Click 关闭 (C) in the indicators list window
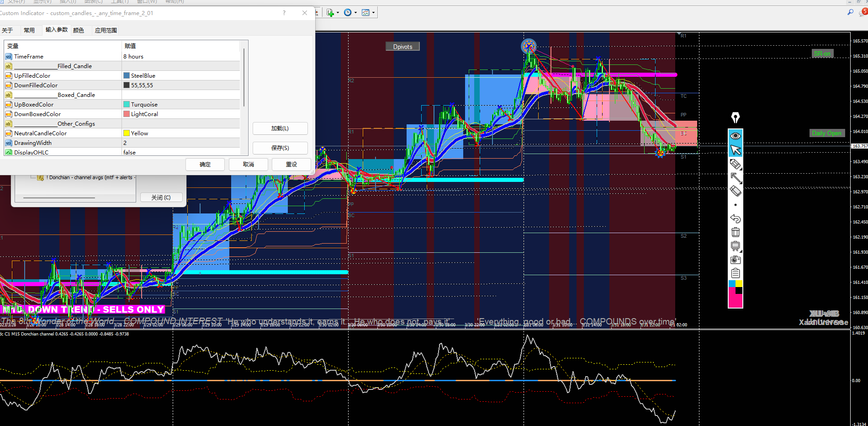The width and height of the screenshot is (868, 426). tap(161, 197)
